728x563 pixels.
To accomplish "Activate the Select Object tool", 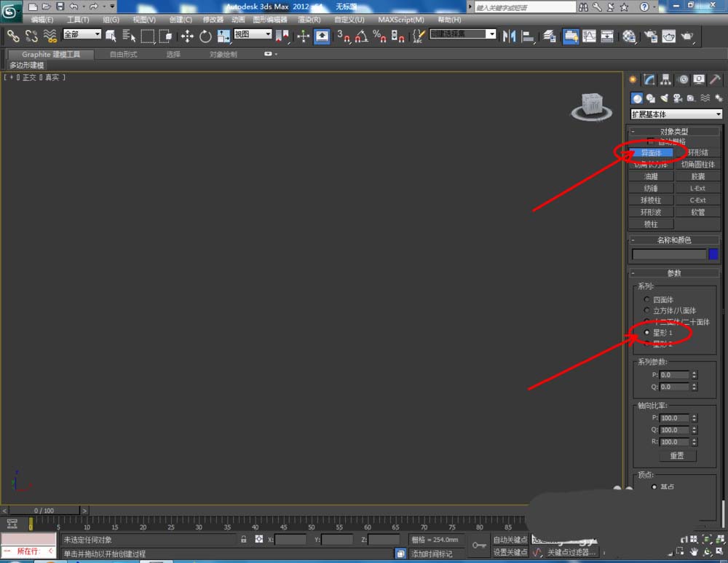I will click(111, 36).
